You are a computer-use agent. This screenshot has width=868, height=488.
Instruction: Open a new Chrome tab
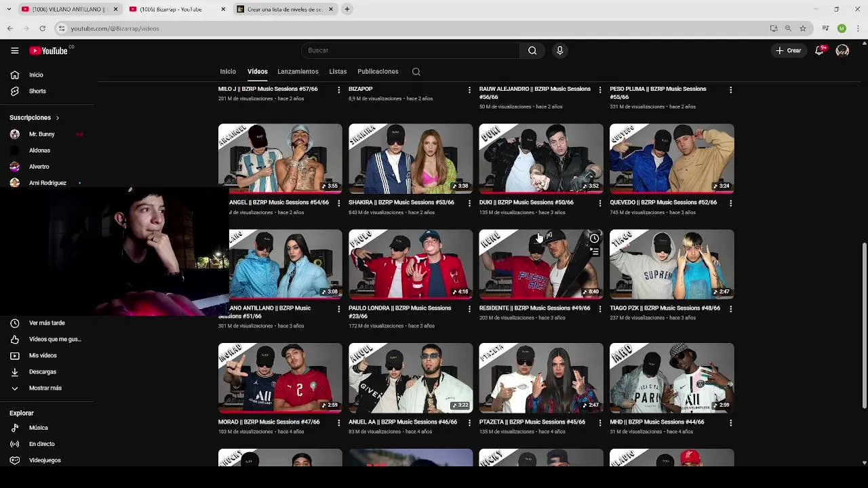pyautogui.click(x=347, y=9)
